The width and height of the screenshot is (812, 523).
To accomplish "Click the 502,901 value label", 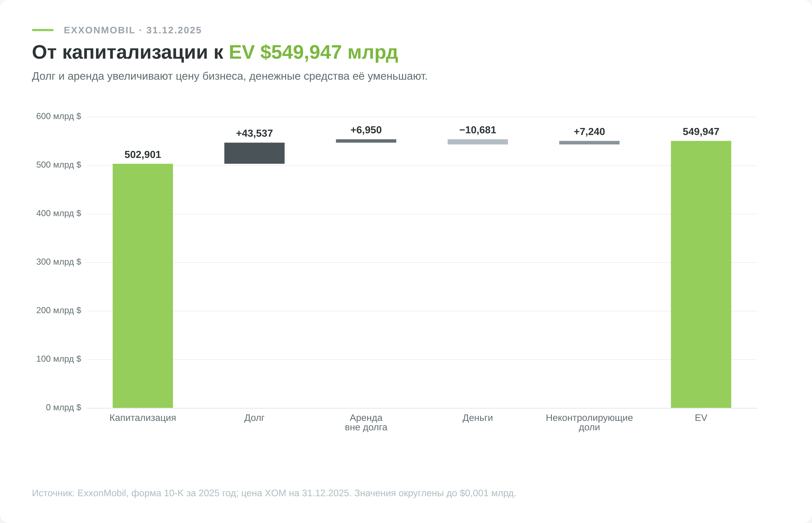I will pos(143,155).
